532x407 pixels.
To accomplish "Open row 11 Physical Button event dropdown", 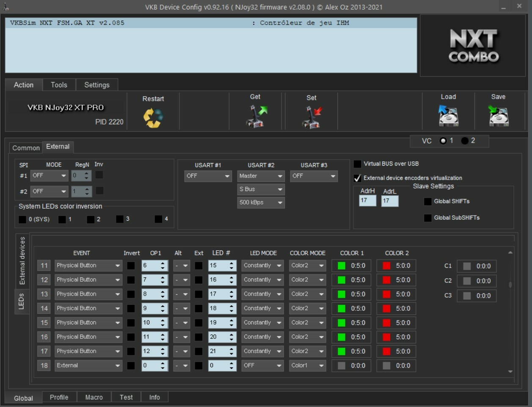I will click(88, 266).
